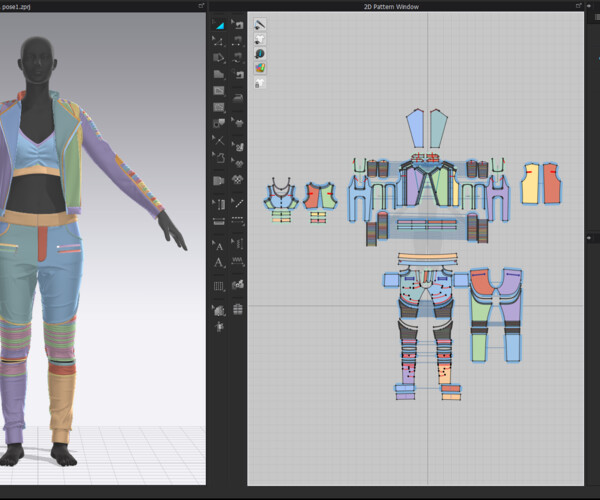This screenshot has height=500, width=600.
Task: Expand the right side panel arrow at mid-height
Action: (589, 238)
